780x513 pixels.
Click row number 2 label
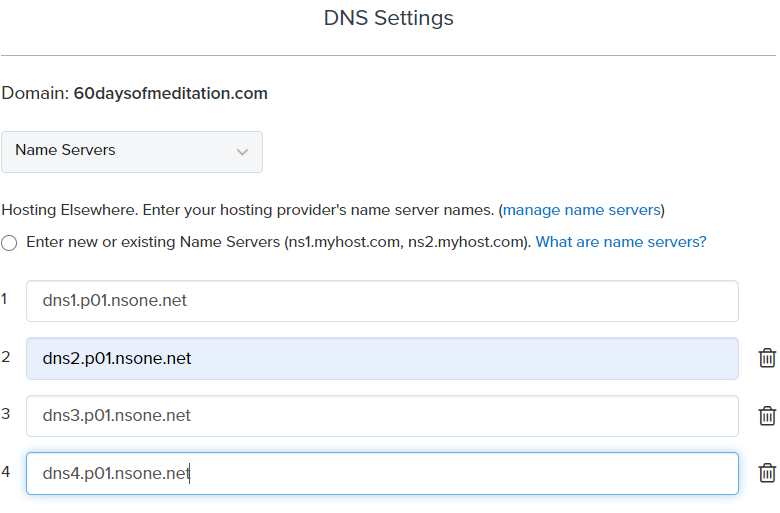(5, 357)
